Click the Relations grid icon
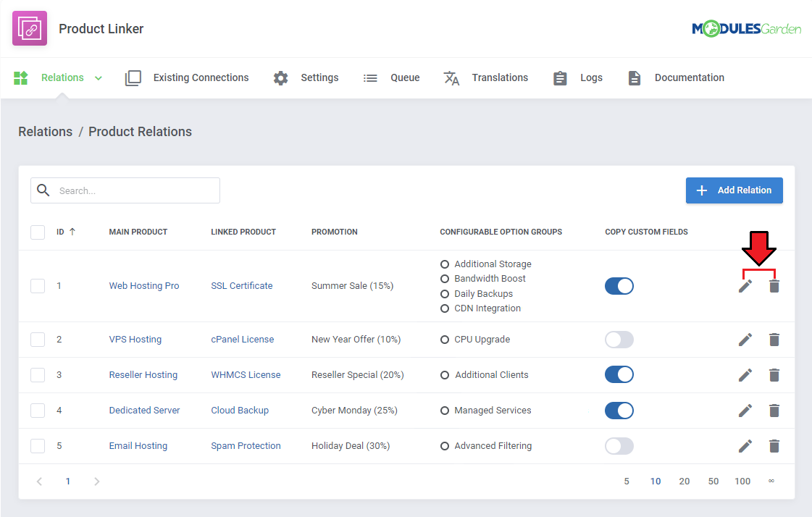 21,77
